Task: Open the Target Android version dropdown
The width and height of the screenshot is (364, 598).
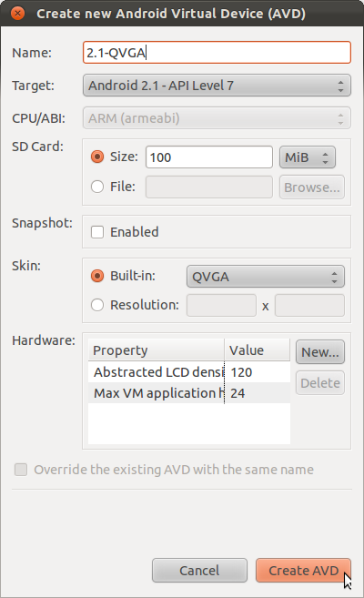Action: click(x=217, y=86)
